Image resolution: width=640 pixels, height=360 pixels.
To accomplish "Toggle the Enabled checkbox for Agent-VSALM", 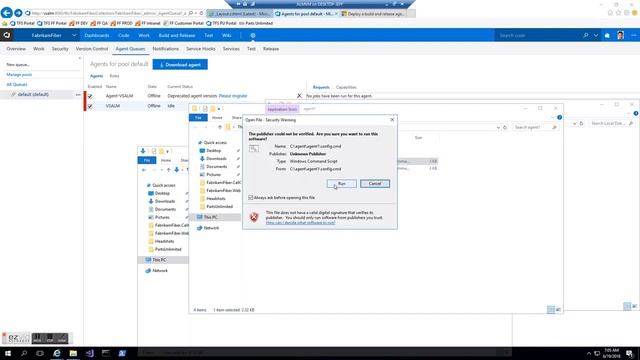I will click(x=90, y=96).
